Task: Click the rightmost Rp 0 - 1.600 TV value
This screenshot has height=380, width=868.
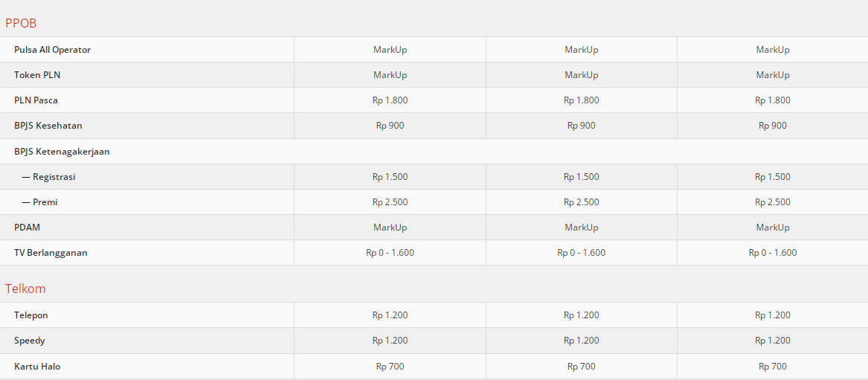Action: point(773,253)
